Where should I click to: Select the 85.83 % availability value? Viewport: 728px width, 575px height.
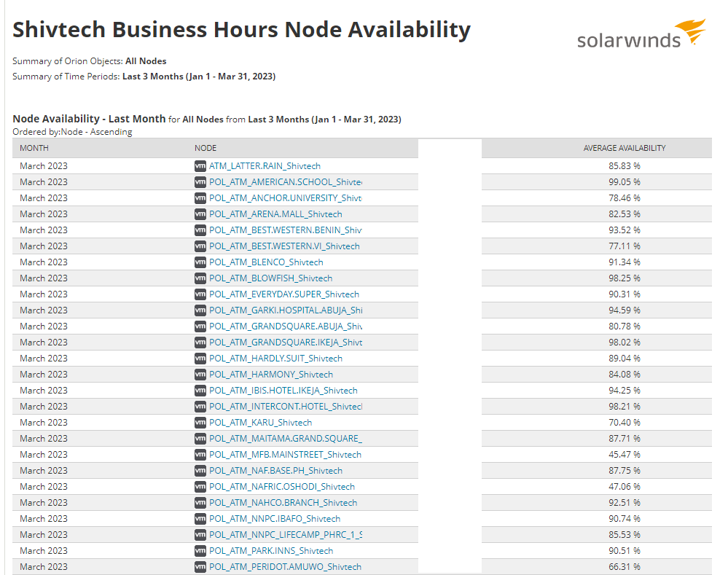[x=625, y=166]
